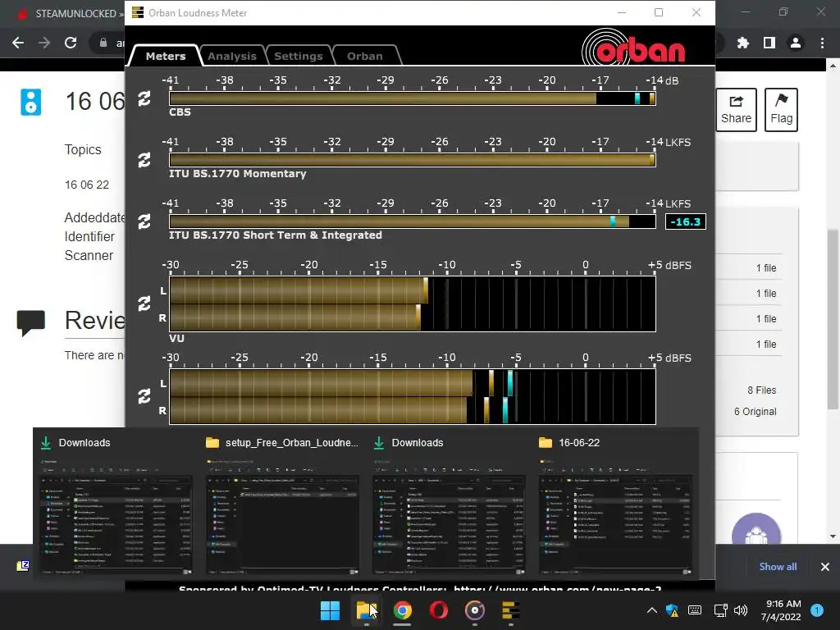The image size is (840, 630).
Task: Reset the Short Term & Integrated meter icon
Action: pos(144,221)
